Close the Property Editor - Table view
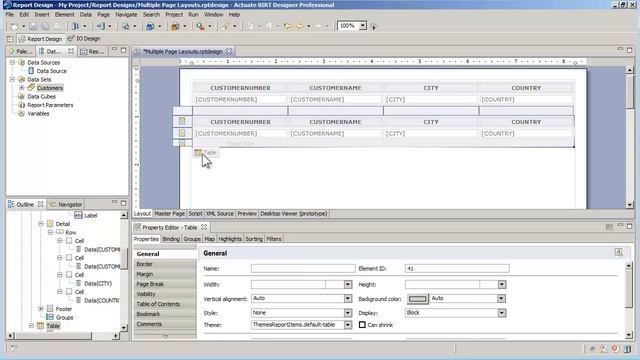Viewport: 640px width, 360px height. click(204, 227)
